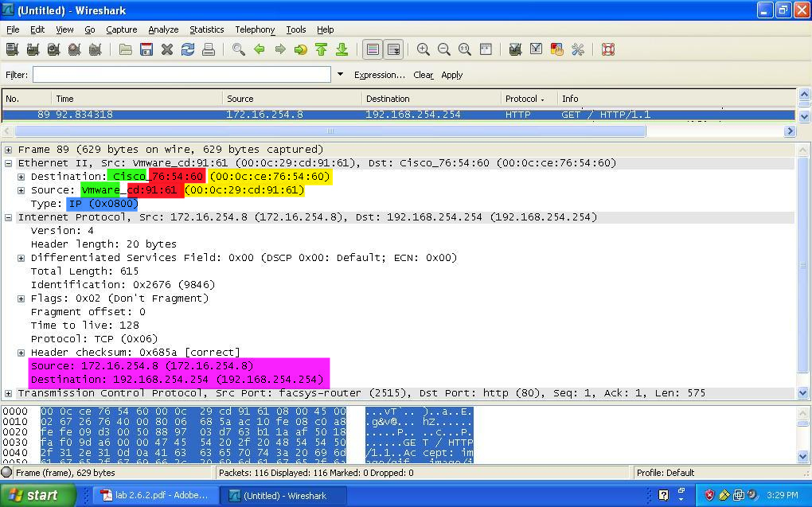The width and height of the screenshot is (812, 507).
Task: Start a new live capture icon
Action: (x=54, y=49)
